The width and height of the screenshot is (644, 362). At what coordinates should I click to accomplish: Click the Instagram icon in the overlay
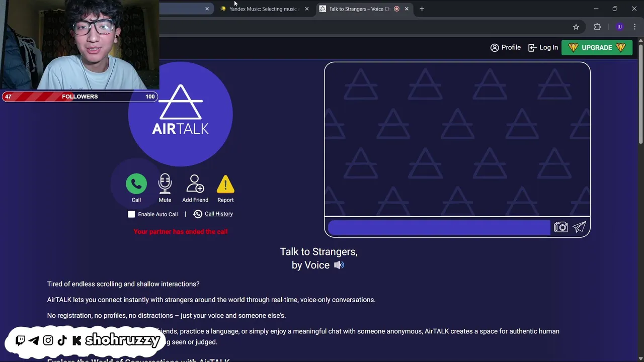[48, 340]
